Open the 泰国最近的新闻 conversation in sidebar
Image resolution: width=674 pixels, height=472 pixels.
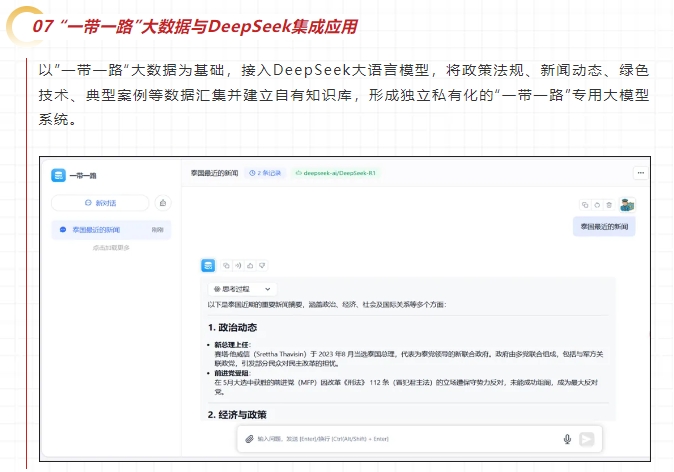[111, 230]
